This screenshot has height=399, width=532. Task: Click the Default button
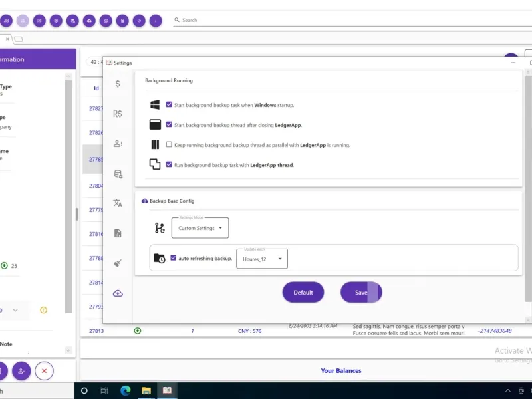(303, 292)
